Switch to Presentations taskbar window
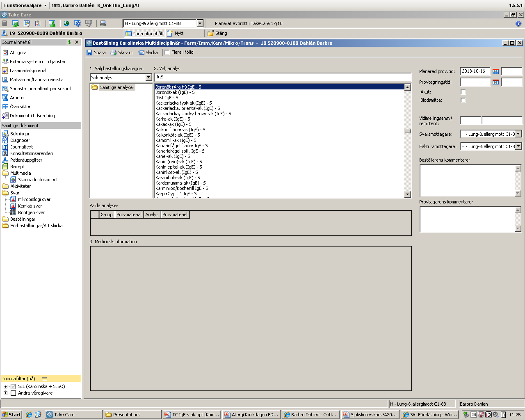The width and height of the screenshot is (525, 420). 132,415
